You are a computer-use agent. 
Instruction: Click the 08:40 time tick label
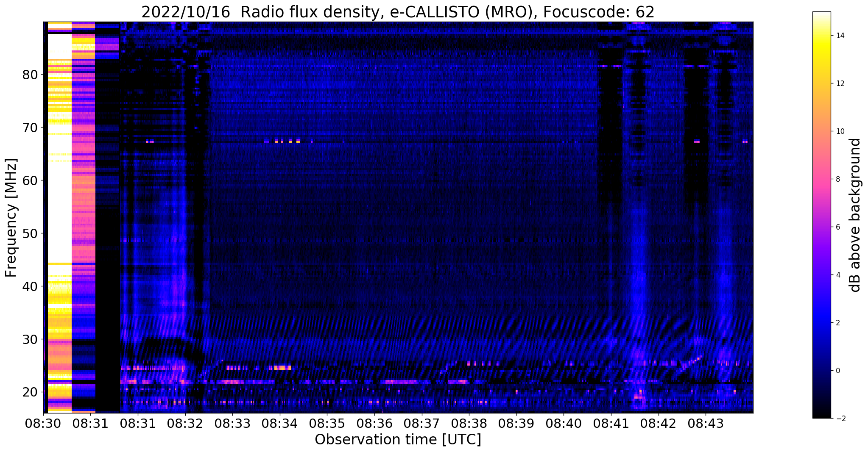tap(564, 423)
